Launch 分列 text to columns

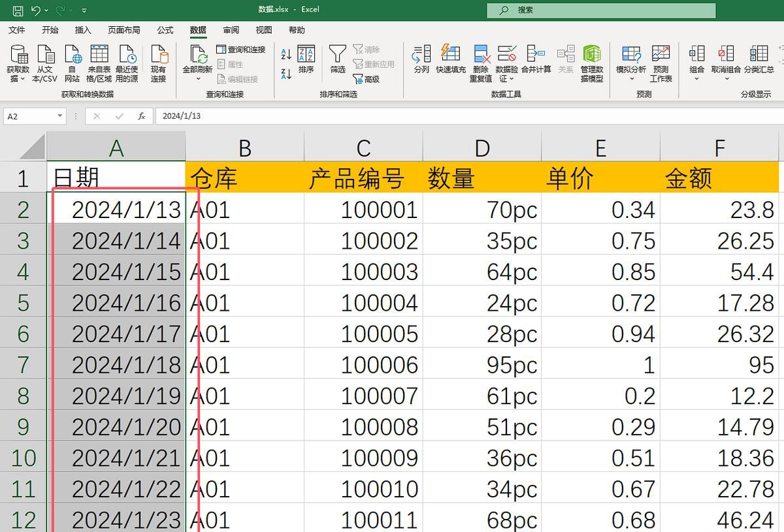(x=421, y=60)
